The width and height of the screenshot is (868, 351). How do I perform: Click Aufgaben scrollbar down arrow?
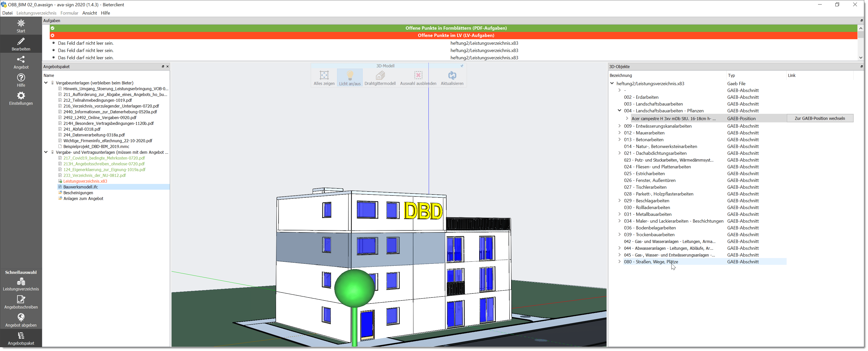tap(860, 58)
